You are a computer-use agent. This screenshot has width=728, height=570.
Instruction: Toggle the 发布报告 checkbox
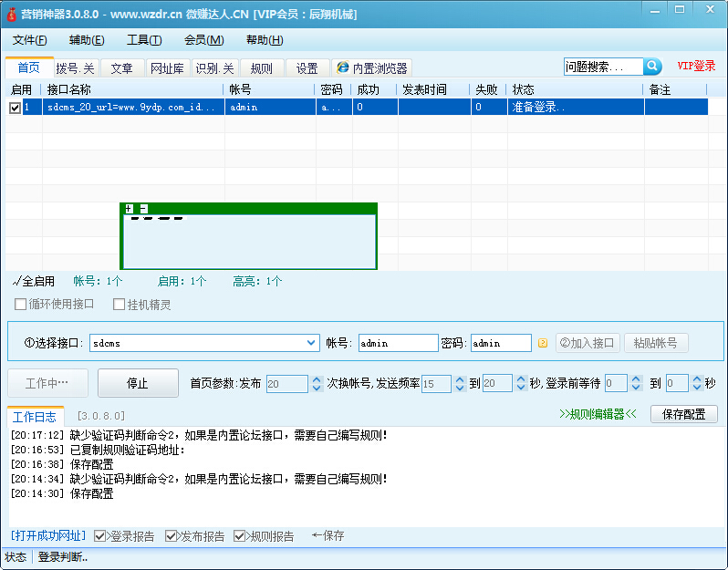(x=172, y=536)
